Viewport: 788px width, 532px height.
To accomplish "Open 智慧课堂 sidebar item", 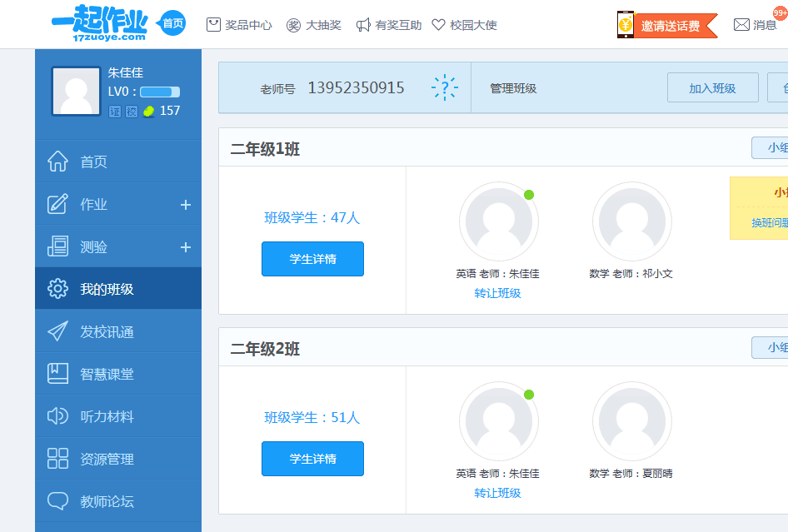I will coord(118,374).
